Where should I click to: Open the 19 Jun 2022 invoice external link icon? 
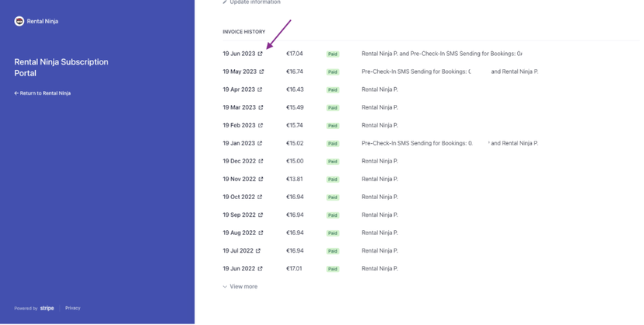[260, 269]
